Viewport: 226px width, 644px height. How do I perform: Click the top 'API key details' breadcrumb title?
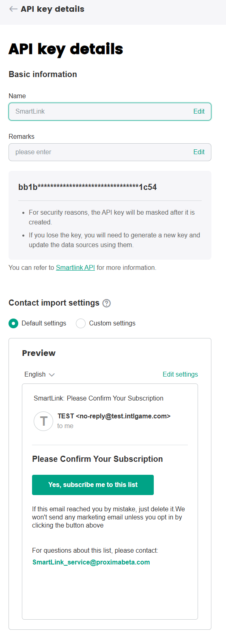[53, 9]
